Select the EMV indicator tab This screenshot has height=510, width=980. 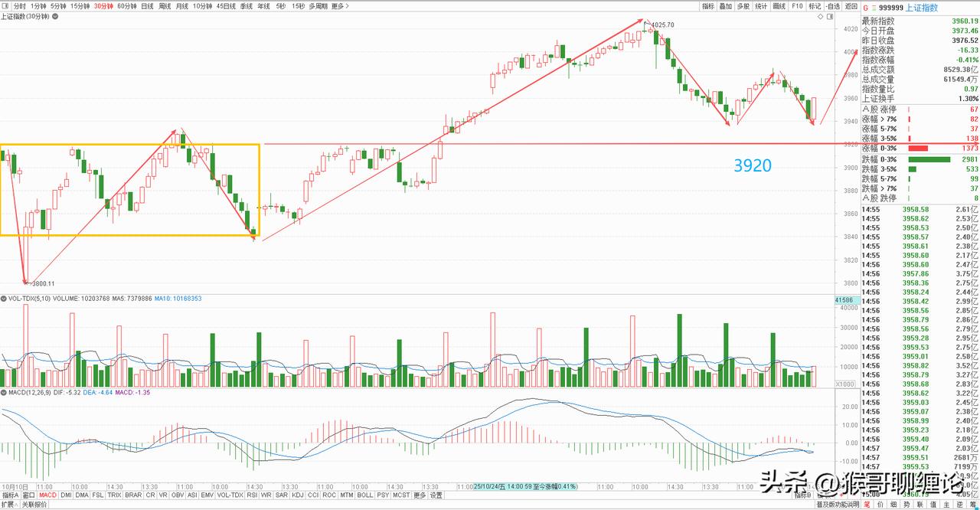207,495
